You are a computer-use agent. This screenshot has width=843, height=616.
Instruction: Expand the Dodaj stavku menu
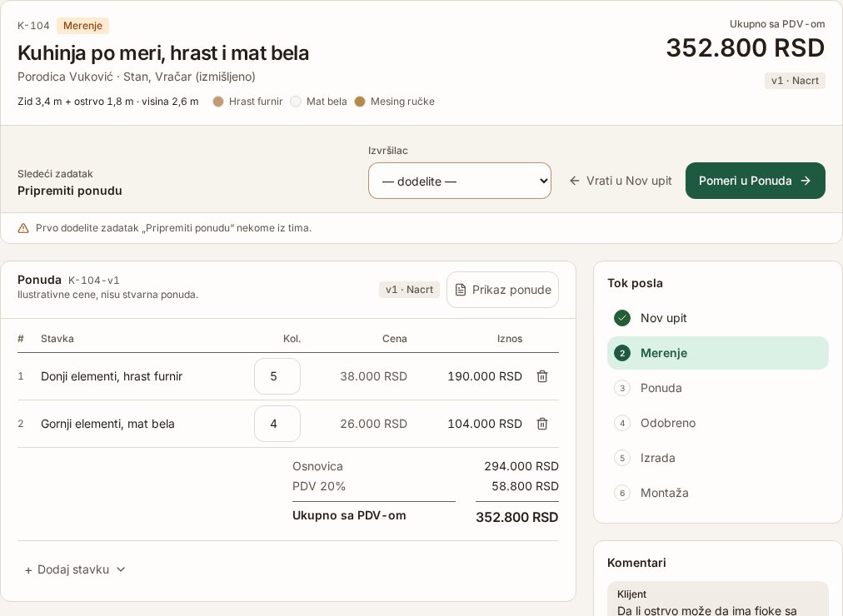(x=75, y=570)
